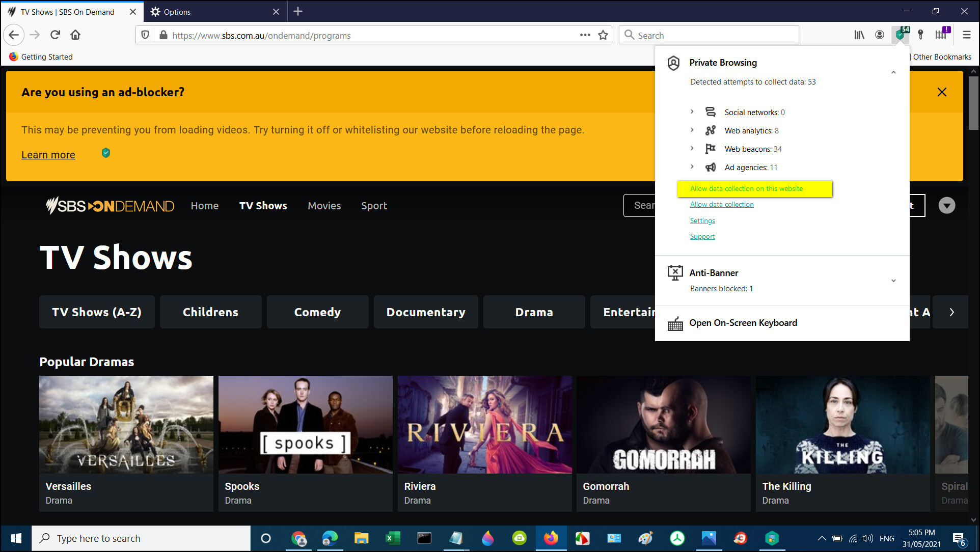
Task: Expand Social networks tracker category
Action: (x=692, y=112)
